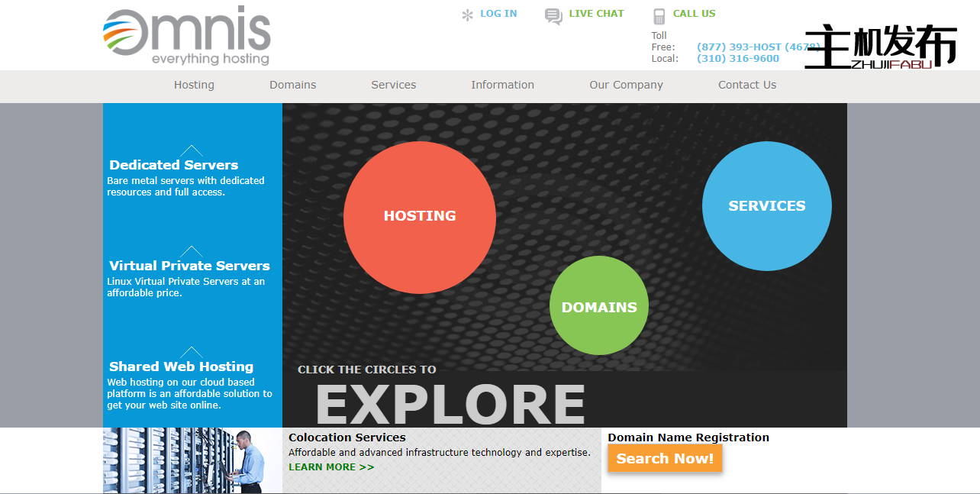Image resolution: width=980 pixels, height=494 pixels.
Task: Click the Live Chat speech bubble icon
Action: pyautogui.click(x=553, y=16)
